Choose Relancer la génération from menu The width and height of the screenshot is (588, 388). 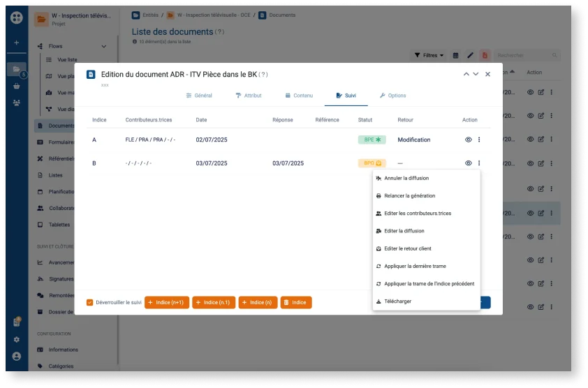tap(427, 196)
